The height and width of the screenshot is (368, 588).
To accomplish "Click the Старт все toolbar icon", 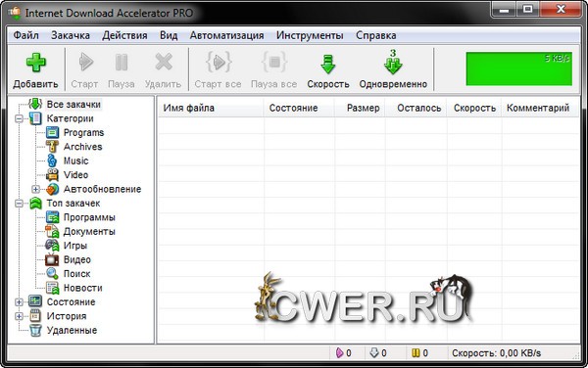I will [219, 62].
